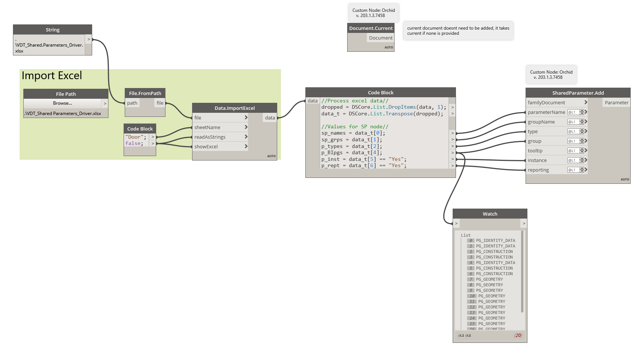Screen dimensions: 644x358
Task: Click the data input port on the Code Block
Action: point(313,101)
